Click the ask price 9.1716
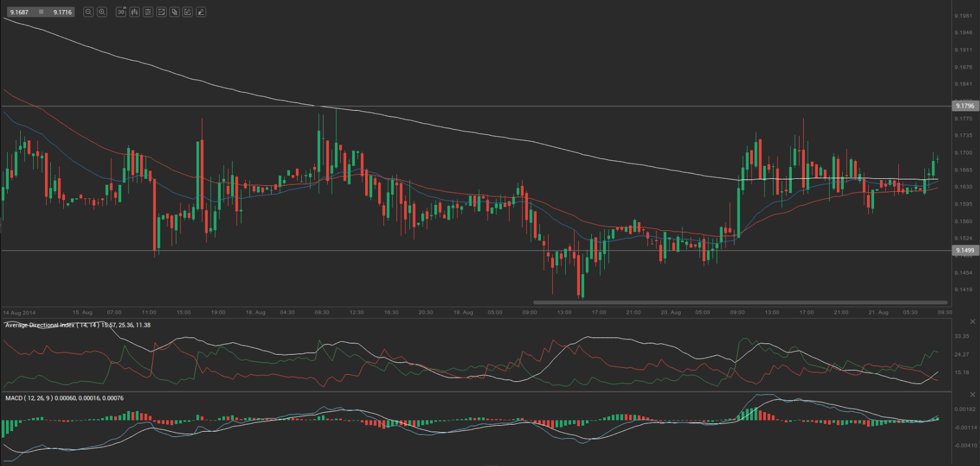980x466 pixels. (62, 12)
